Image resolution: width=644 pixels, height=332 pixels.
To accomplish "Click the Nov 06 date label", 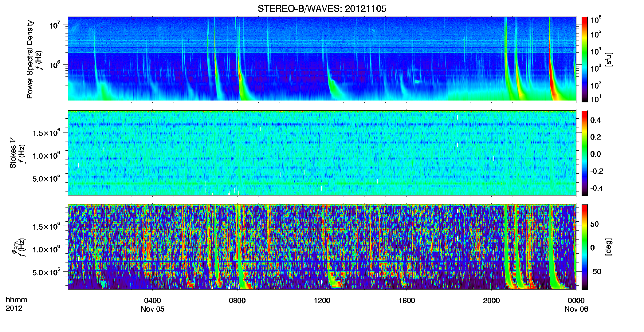I will click(576, 309).
